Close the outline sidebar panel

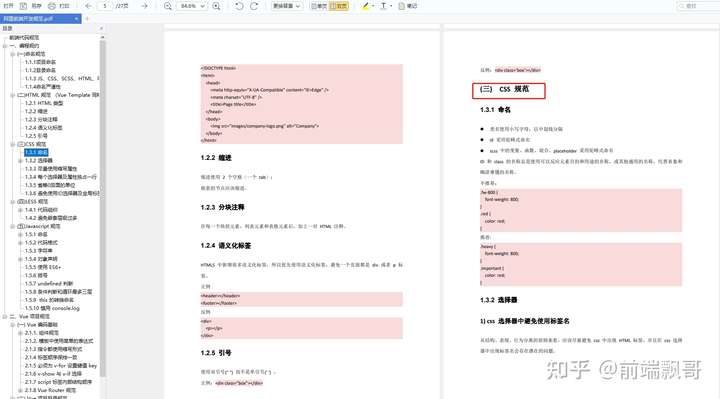click(101, 28)
